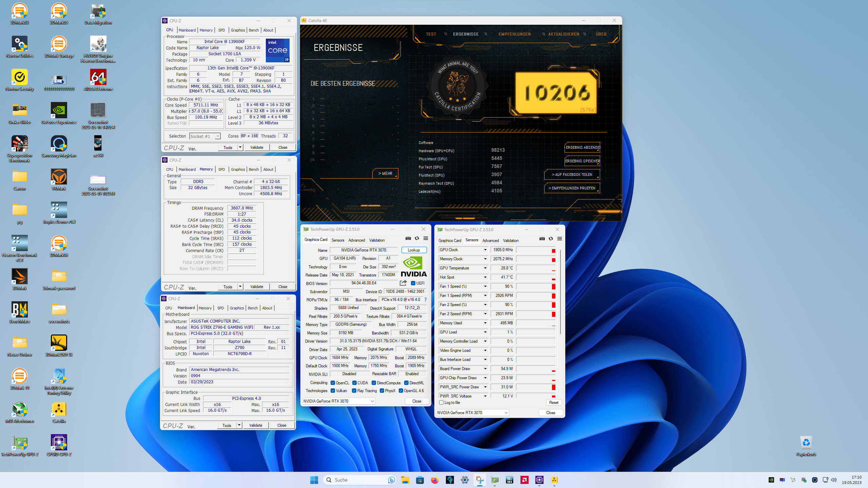Enable the Log to file checkbox

tap(441, 403)
